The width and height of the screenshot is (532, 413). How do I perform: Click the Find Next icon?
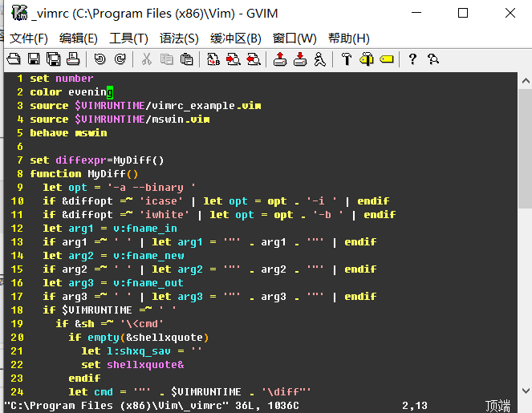click(234, 59)
